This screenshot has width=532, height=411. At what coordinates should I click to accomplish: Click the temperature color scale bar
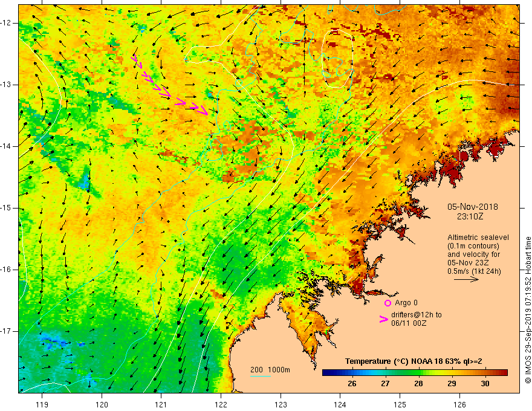coord(415,373)
